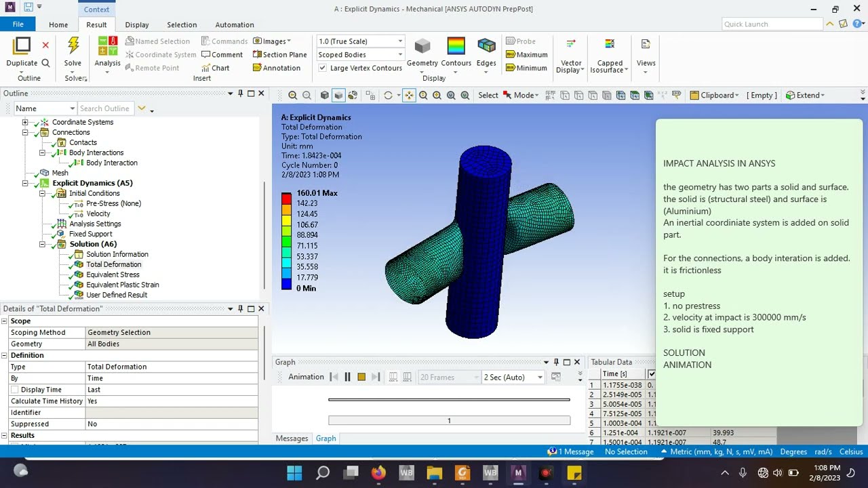Screen dimensions: 868x488
Task: Open the Windows Start menu
Action: click(294, 472)
